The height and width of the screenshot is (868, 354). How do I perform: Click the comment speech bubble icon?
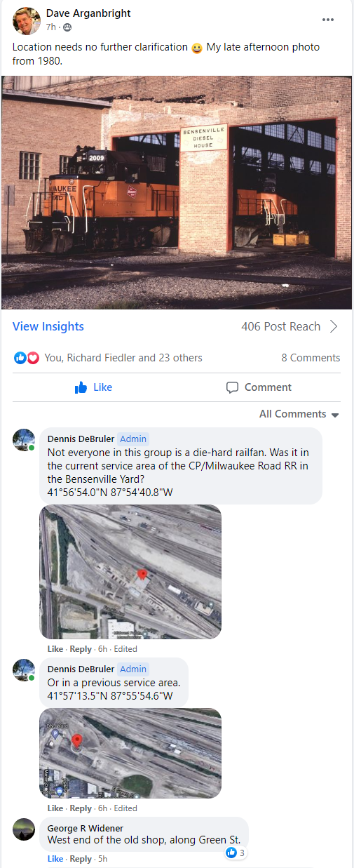coord(232,387)
